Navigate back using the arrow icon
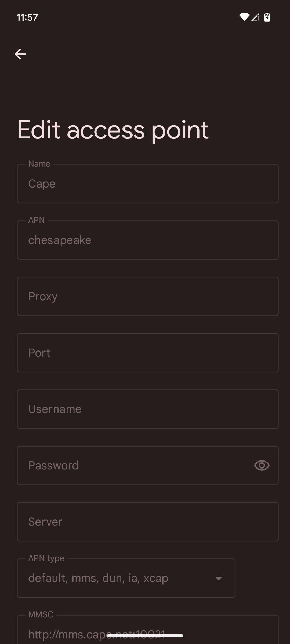 pyautogui.click(x=20, y=54)
